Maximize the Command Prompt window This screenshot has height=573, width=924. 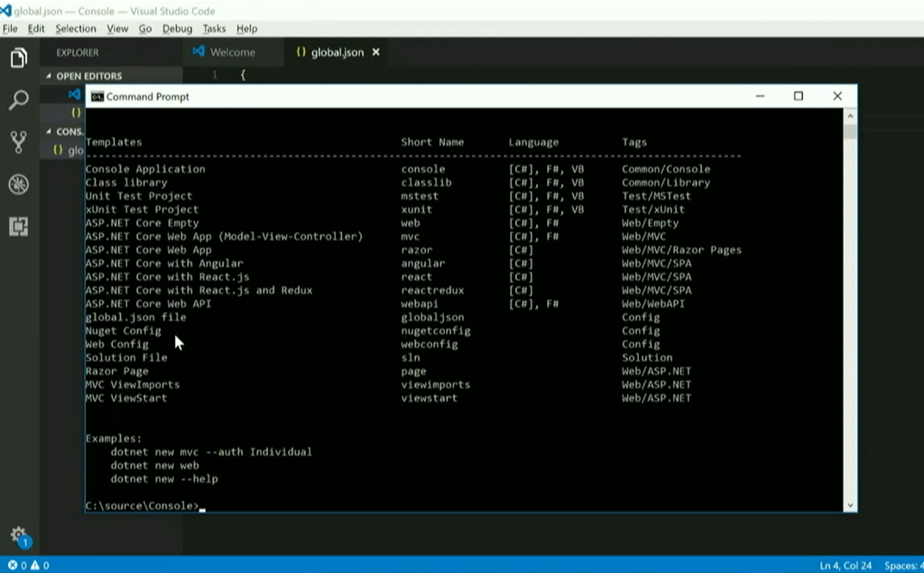798,97
